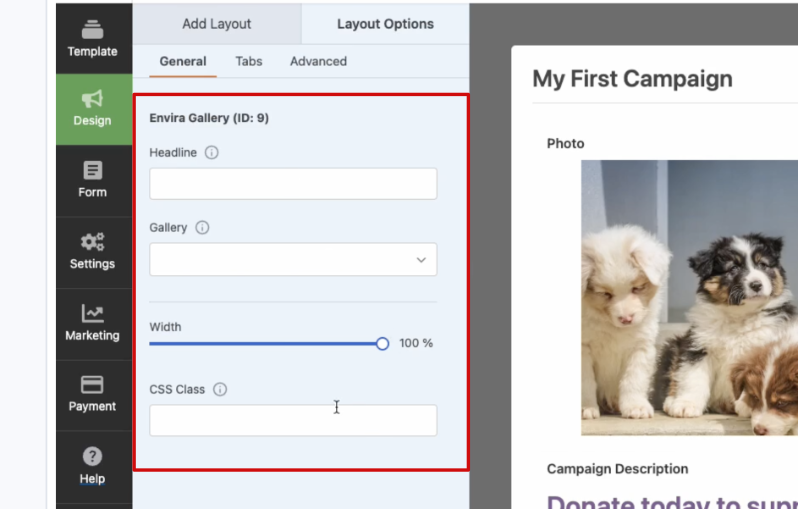
Task: Expand the Gallery dropdown
Action: (293, 260)
